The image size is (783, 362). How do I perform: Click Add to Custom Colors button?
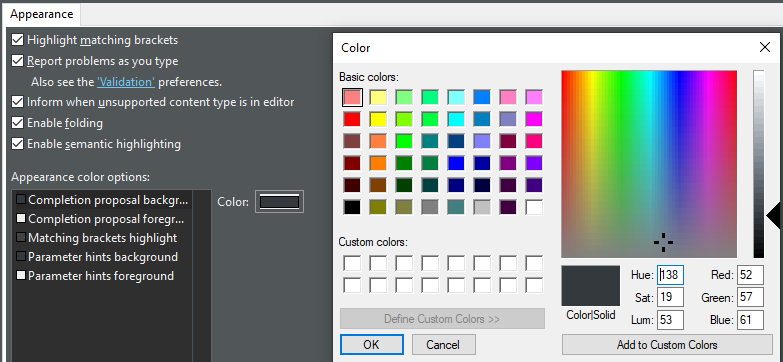[x=667, y=345]
